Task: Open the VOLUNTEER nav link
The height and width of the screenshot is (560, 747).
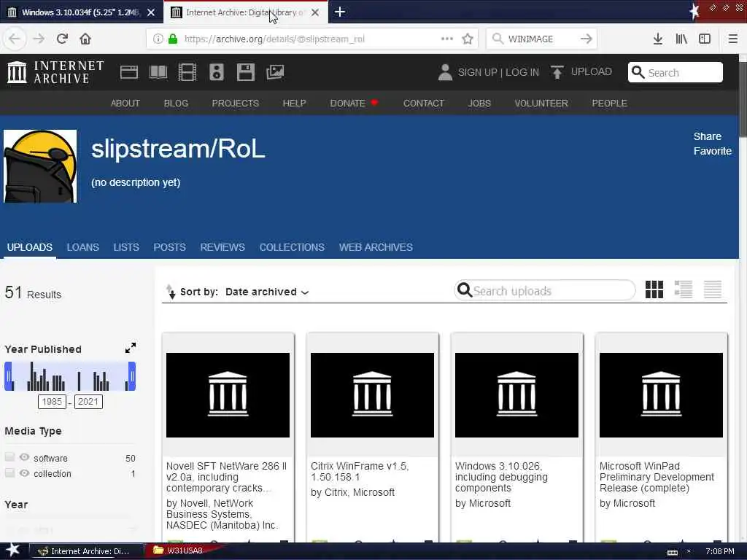Action: coord(541,103)
